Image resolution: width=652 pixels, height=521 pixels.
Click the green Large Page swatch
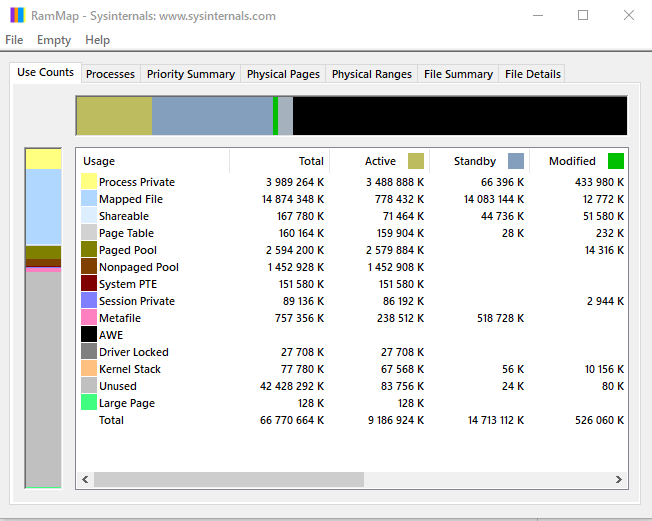(89, 403)
